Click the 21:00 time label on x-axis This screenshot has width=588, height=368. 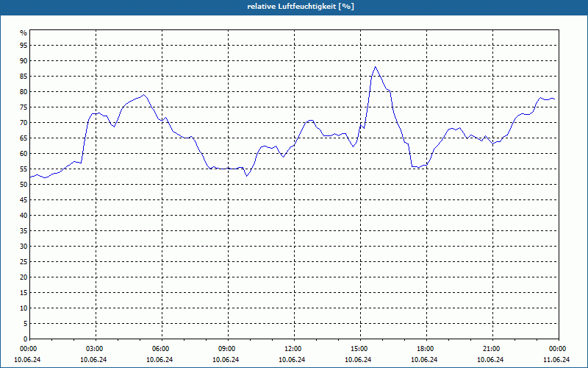point(492,349)
